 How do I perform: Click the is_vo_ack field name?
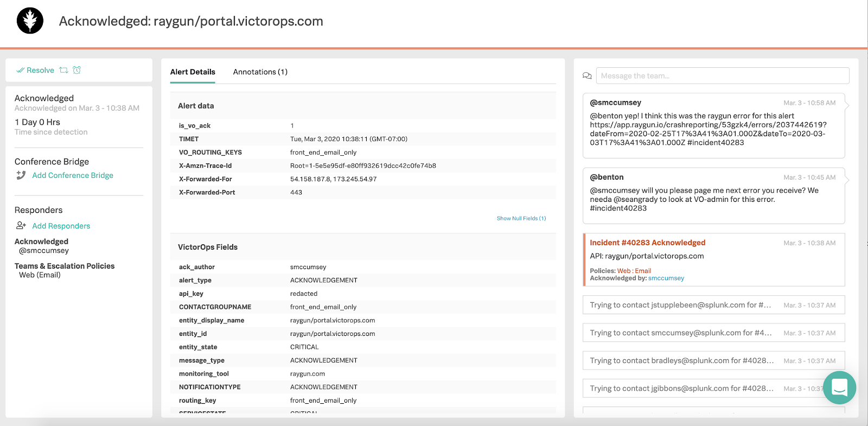pos(195,125)
